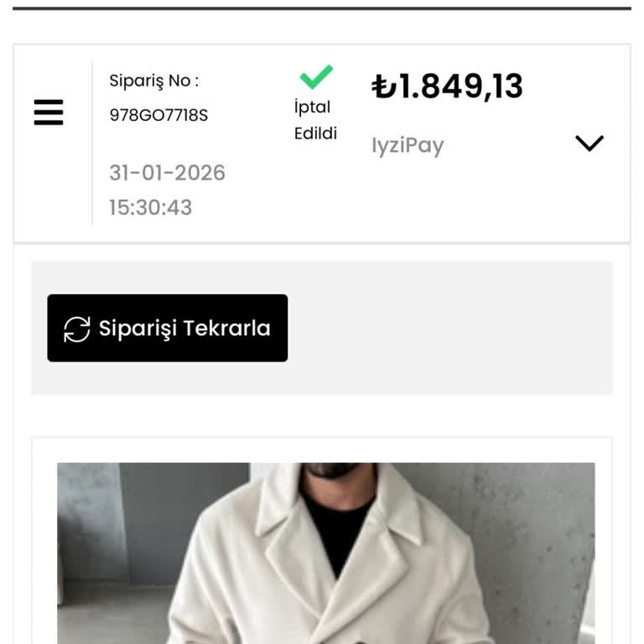Open the hamburger menu icon
The image size is (644, 644).
[x=49, y=112]
